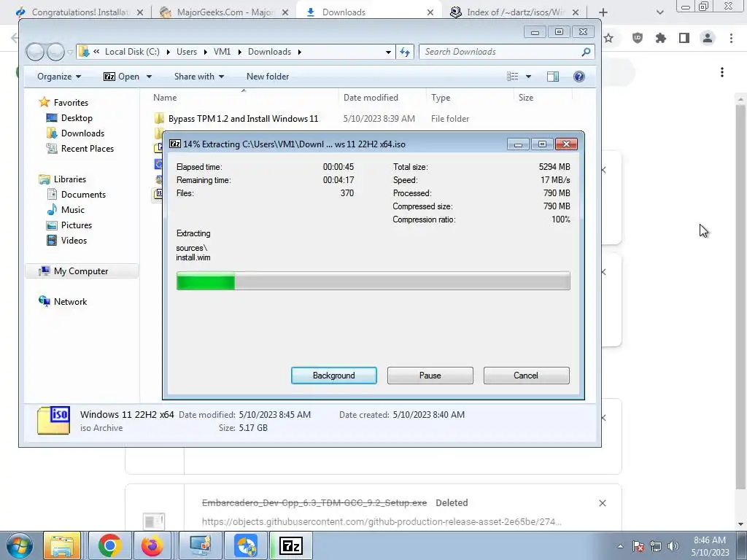Open the Chrome profile avatar
Image resolution: width=747 pixels, height=560 pixels.
[708, 38]
